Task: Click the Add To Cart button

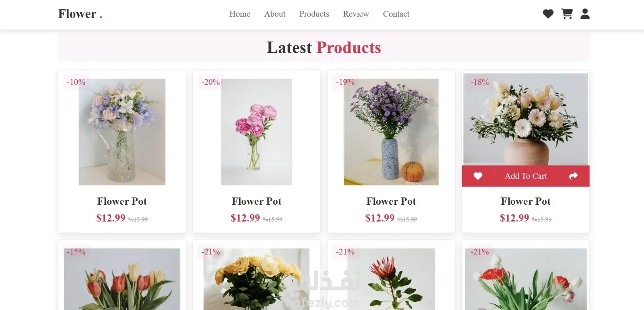Action: coord(526,176)
